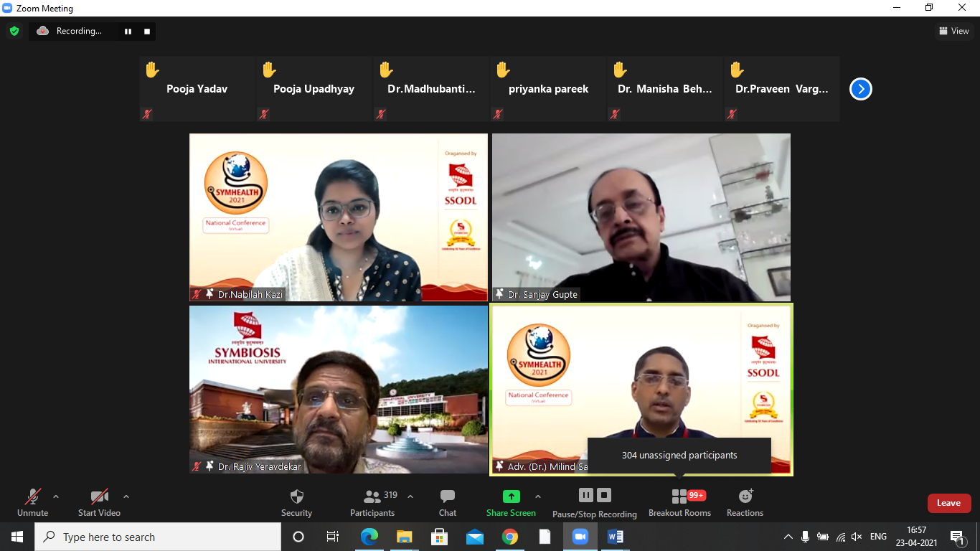Click the green encryption shield icon

coord(14,31)
